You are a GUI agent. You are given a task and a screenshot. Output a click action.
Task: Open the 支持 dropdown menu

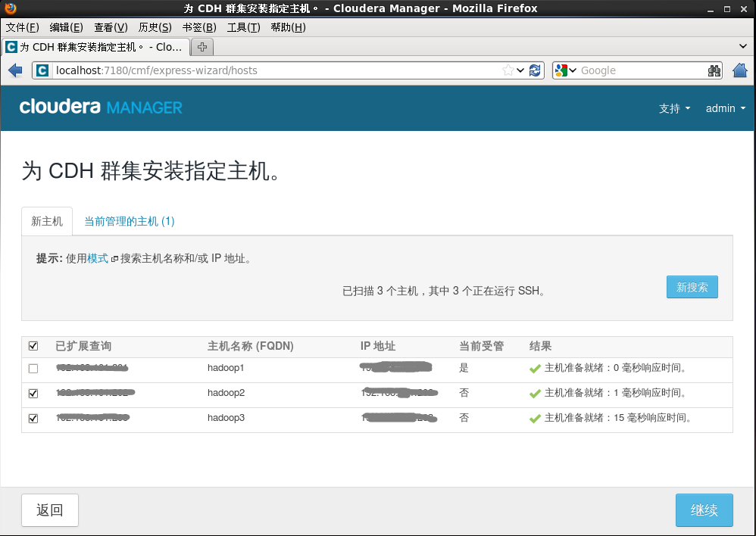[x=674, y=108]
